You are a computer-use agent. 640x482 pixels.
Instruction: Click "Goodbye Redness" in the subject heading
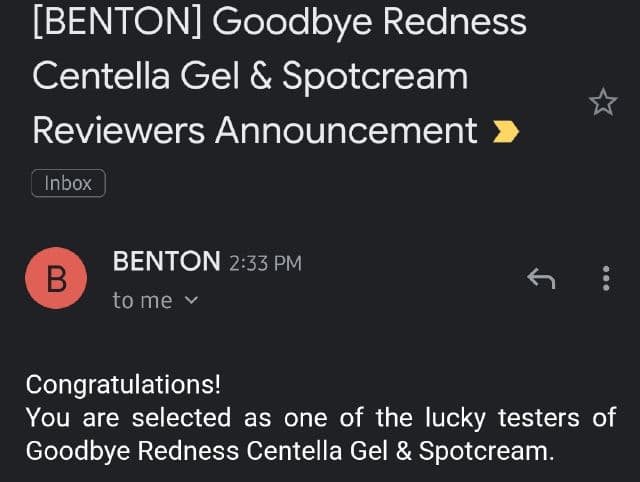(x=370, y=23)
